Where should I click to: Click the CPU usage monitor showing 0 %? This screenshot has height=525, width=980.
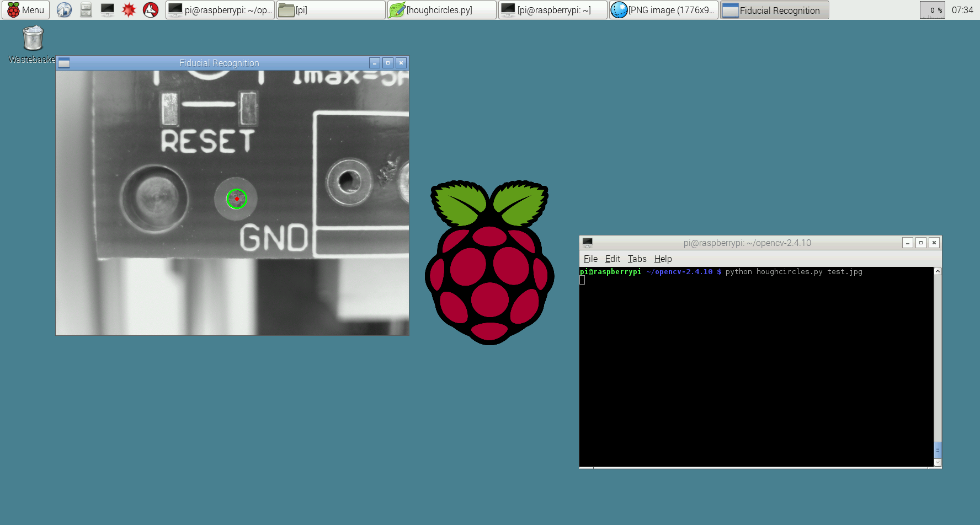(933, 10)
